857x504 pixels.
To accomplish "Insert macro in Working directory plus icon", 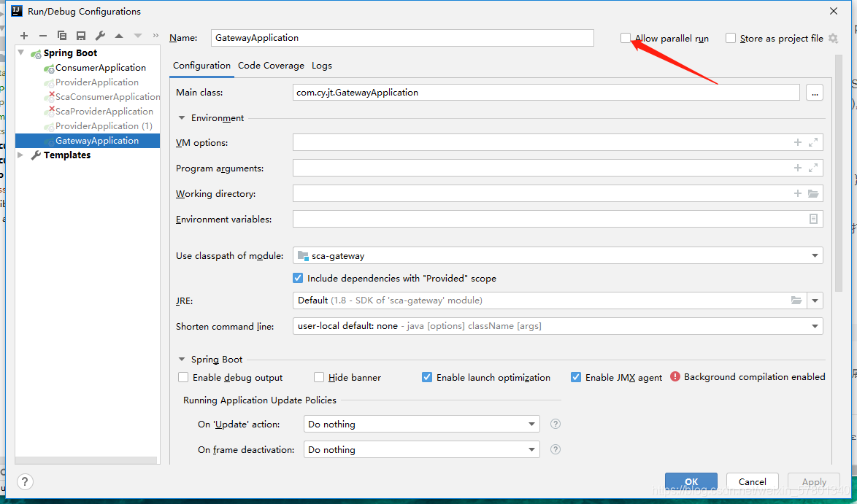I will (797, 193).
